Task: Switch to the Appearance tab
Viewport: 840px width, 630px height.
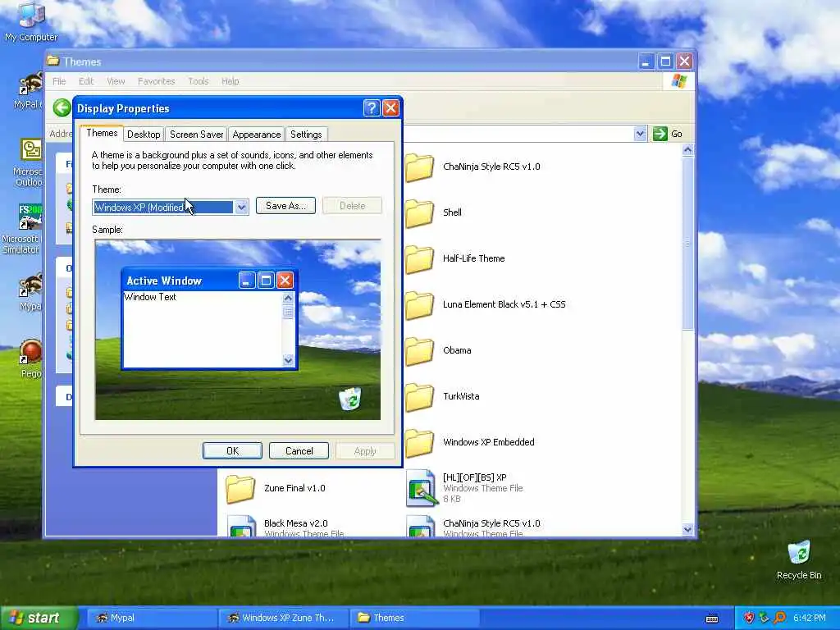Action: pos(256,135)
